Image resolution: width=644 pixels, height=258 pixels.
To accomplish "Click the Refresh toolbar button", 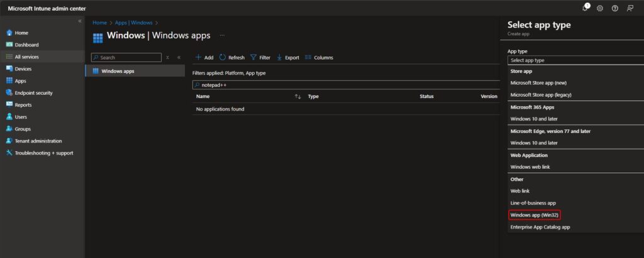I will pyautogui.click(x=232, y=57).
